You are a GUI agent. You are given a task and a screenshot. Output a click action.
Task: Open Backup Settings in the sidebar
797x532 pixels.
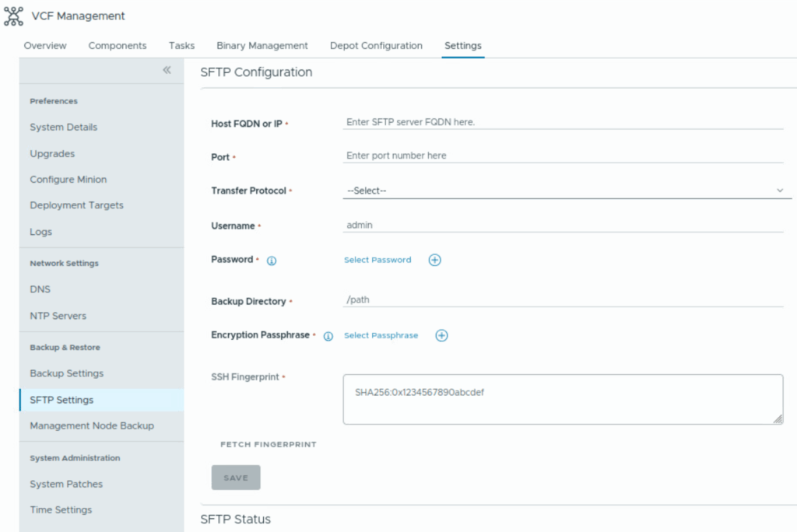coord(67,373)
